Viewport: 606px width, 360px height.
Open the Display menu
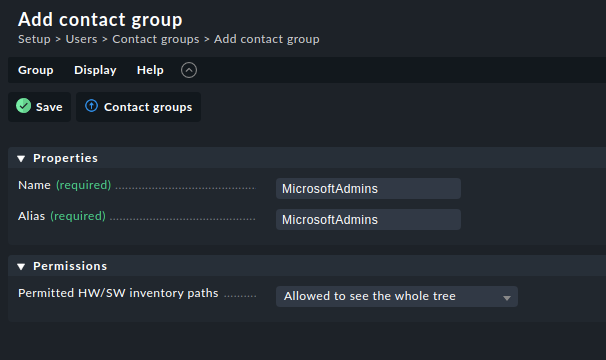[x=95, y=70]
